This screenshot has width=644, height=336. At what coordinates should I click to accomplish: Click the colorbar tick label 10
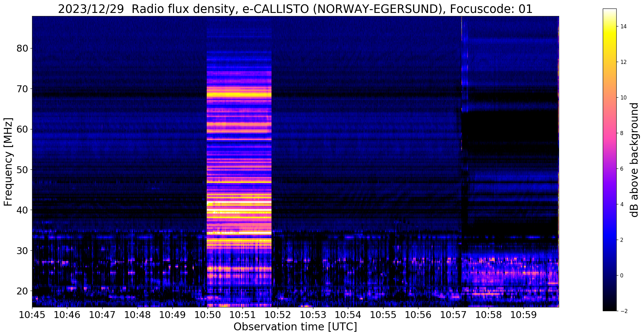[623, 98]
